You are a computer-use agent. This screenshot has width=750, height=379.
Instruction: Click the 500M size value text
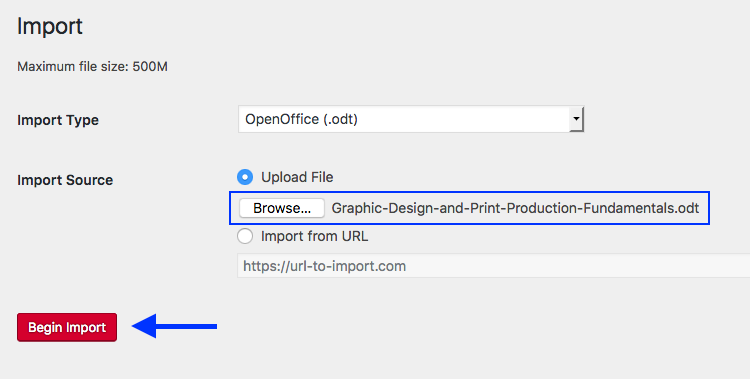tap(150, 66)
